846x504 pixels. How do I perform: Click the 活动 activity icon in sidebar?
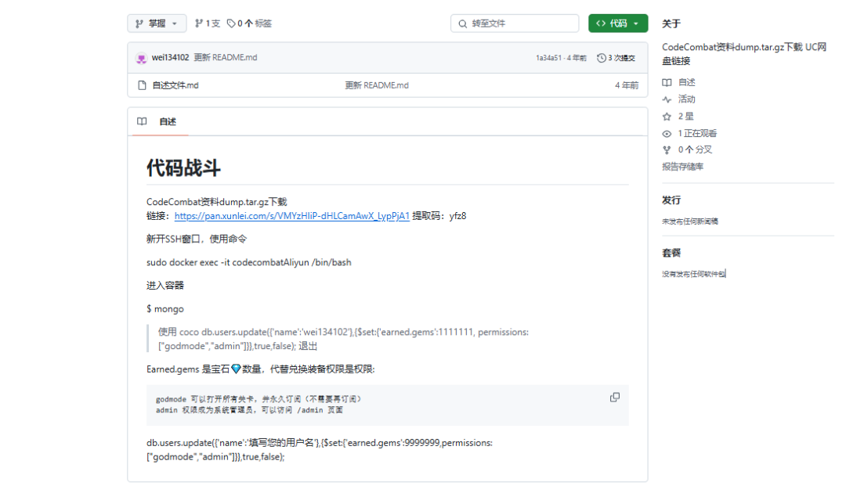click(x=678, y=99)
